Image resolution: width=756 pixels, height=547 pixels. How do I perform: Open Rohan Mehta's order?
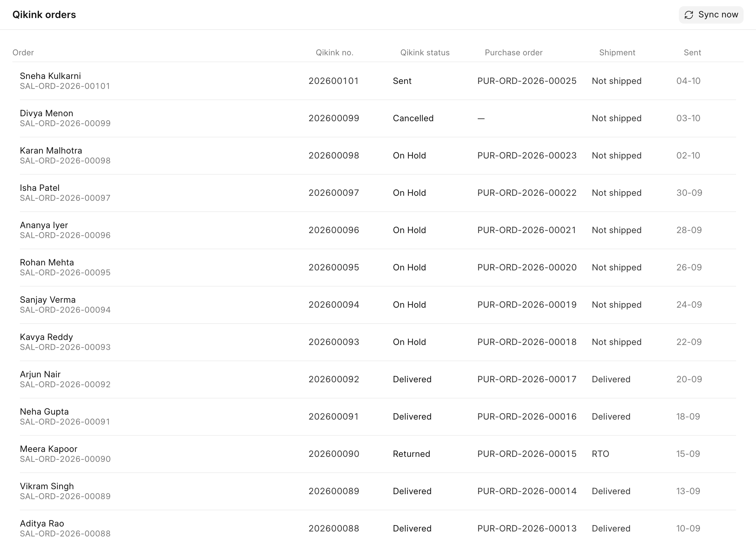[378, 268]
